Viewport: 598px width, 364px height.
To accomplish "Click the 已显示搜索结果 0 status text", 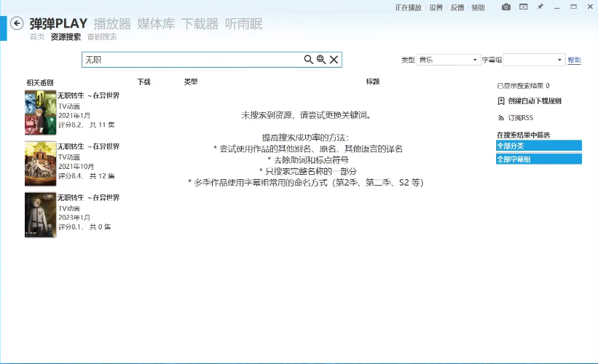I will [x=523, y=86].
